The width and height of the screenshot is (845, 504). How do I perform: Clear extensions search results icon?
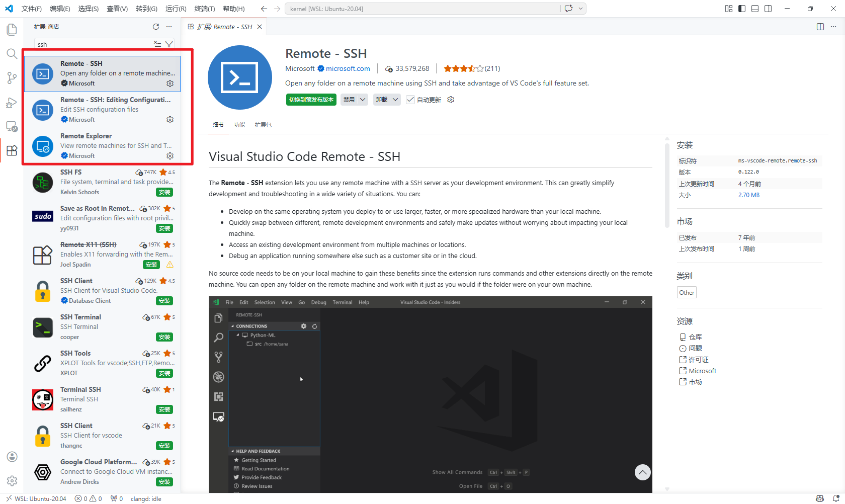click(157, 44)
